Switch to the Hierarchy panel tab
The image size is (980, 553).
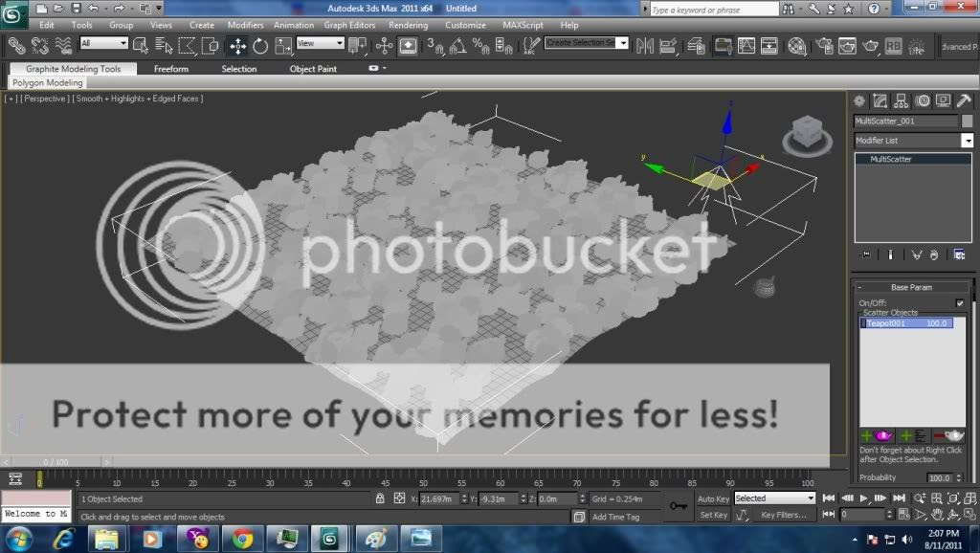pyautogui.click(x=901, y=100)
